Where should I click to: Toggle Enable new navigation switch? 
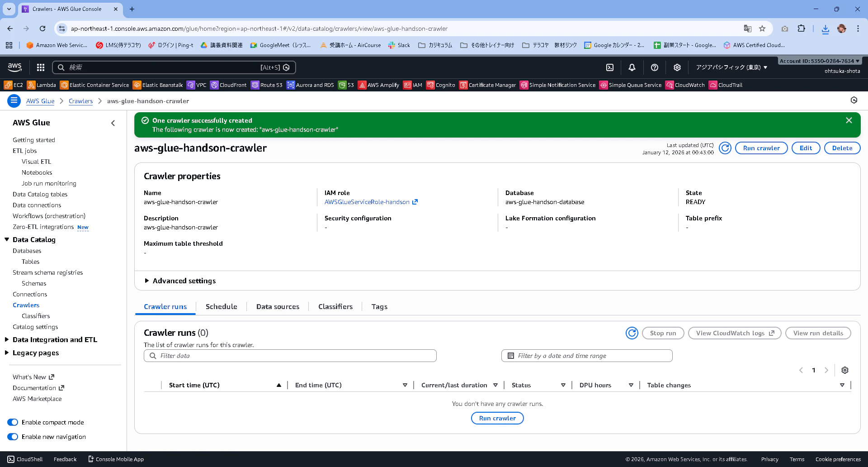point(13,437)
